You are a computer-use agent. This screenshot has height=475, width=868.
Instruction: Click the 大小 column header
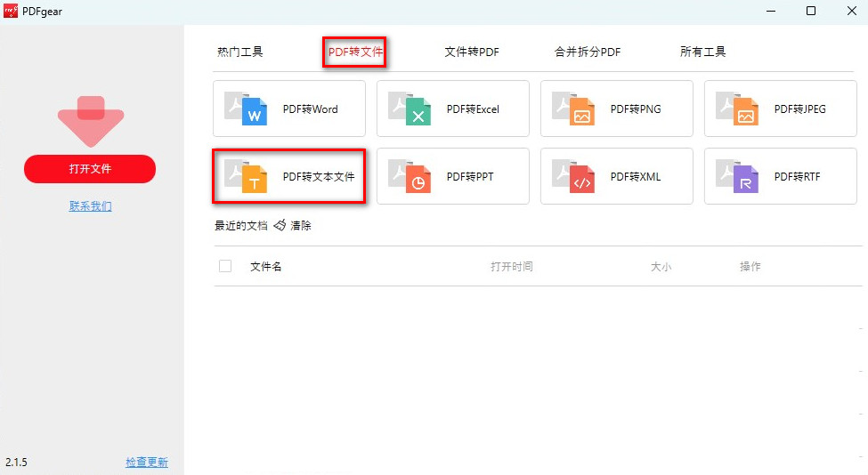(x=661, y=267)
